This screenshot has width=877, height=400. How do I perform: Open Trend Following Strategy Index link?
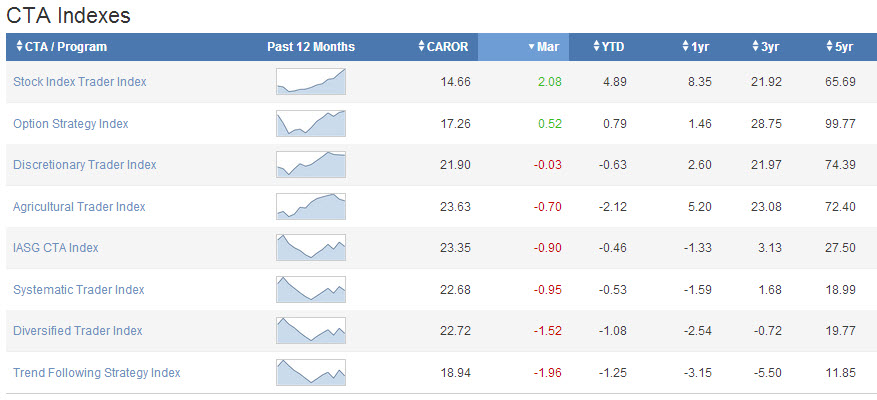(97, 373)
